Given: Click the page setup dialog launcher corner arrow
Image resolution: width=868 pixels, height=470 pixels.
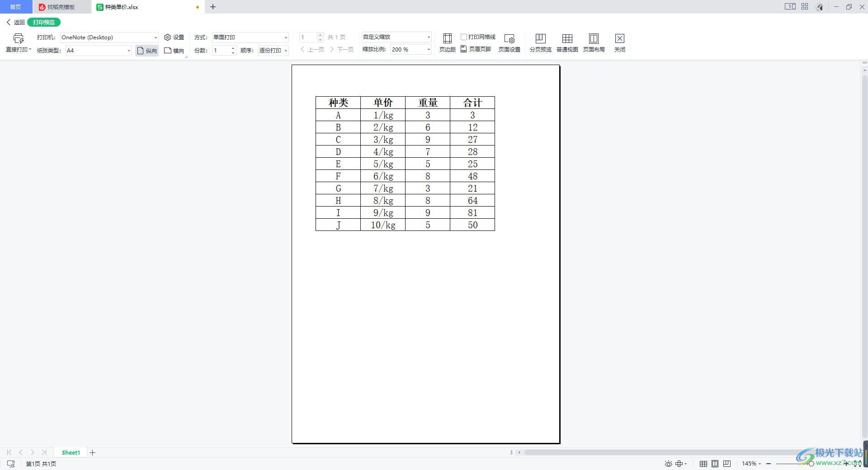Looking at the screenshot, I should coord(186,57).
